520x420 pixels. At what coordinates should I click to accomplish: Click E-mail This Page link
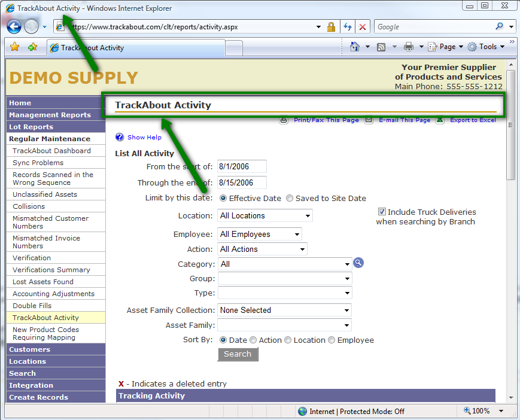[x=405, y=120]
